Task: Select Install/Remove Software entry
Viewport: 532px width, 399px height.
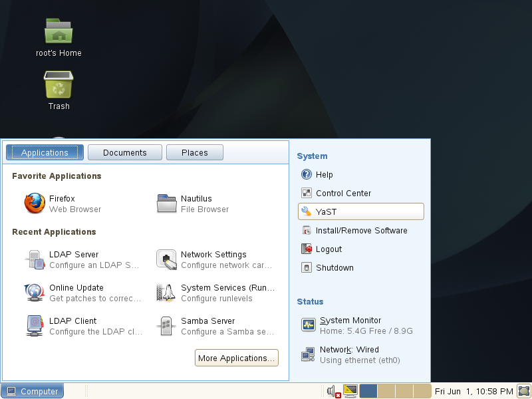Action: click(361, 230)
